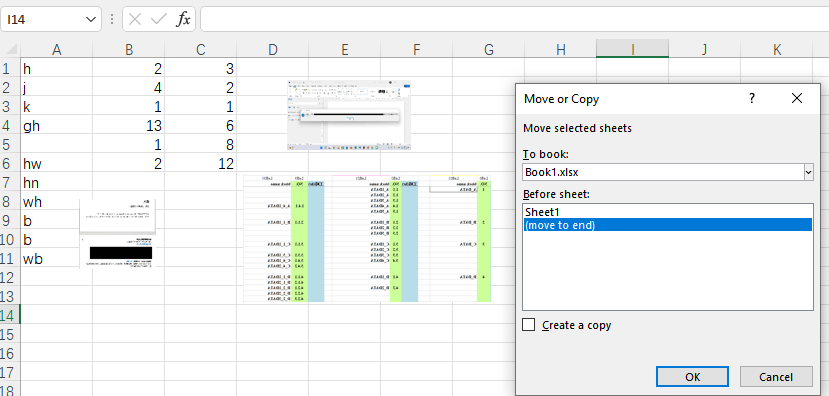Image resolution: width=829 pixels, height=396 pixels.
Task: Click cell A4 containing gh
Action: tap(57, 126)
